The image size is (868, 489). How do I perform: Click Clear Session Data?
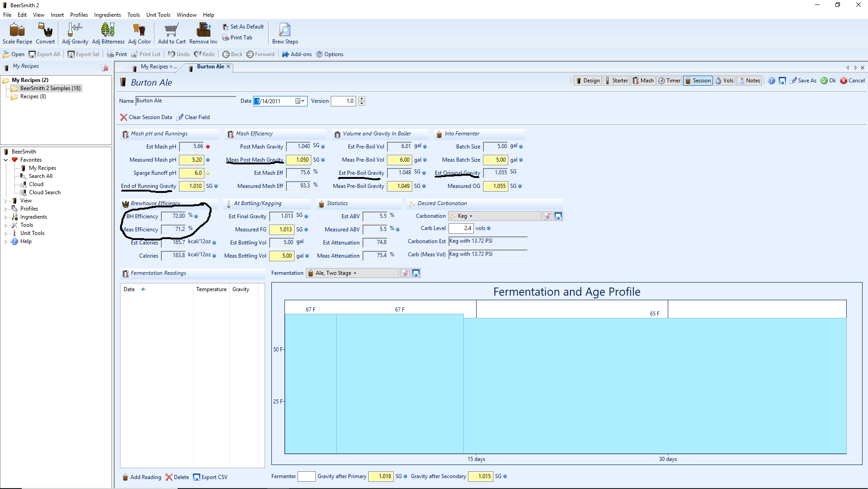coord(146,117)
